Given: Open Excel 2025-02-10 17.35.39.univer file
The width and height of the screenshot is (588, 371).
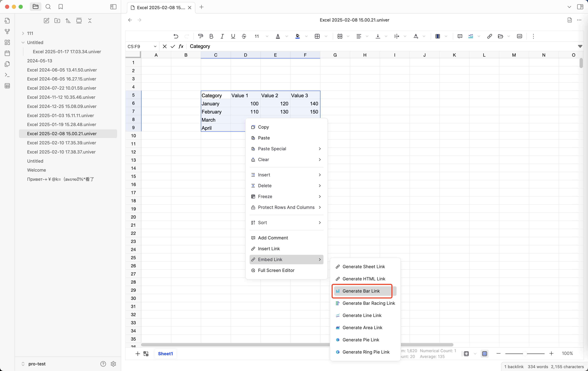Looking at the screenshot, I should (x=61, y=142).
